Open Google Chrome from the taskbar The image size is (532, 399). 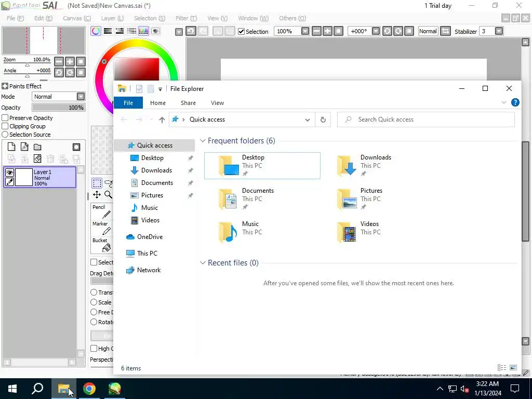point(89,389)
